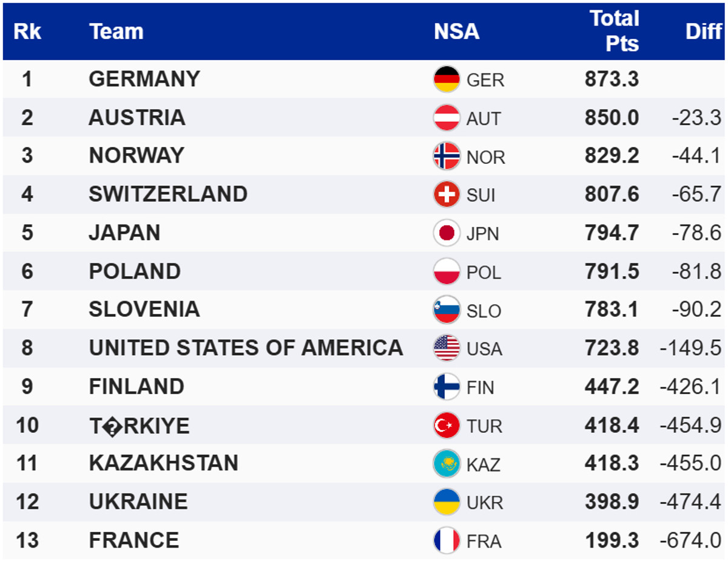The width and height of the screenshot is (728, 564).
Task: Sort by Total Pts column header
Action: (x=614, y=31)
